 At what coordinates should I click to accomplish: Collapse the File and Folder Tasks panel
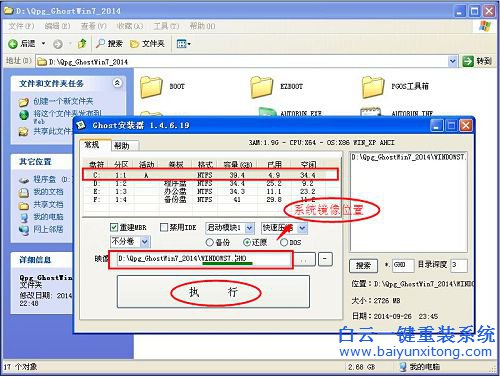coord(117,83)
